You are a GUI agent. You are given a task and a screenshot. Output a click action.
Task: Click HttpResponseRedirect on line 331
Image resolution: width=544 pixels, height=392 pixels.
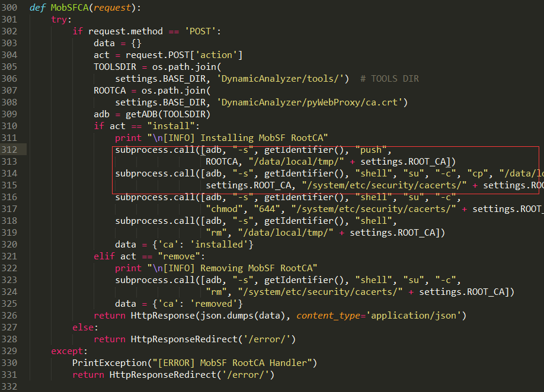pos(163,375)
